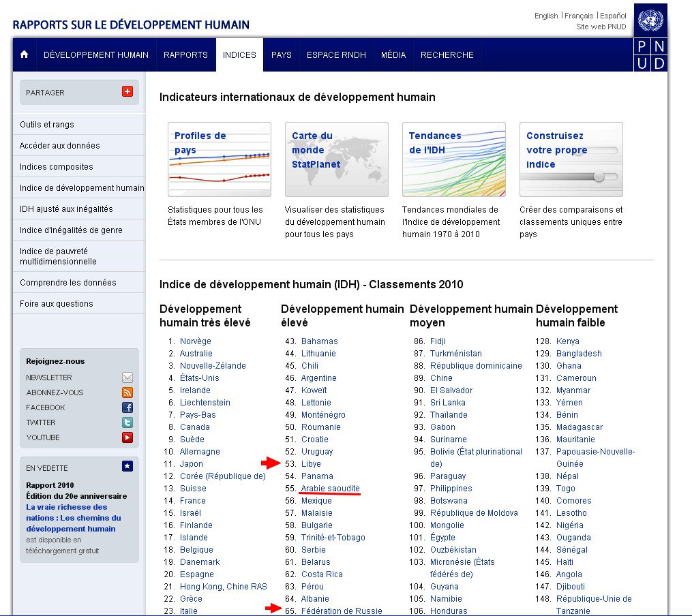Open the Pays menu
The image size is (692, 616).
(281, 55)
